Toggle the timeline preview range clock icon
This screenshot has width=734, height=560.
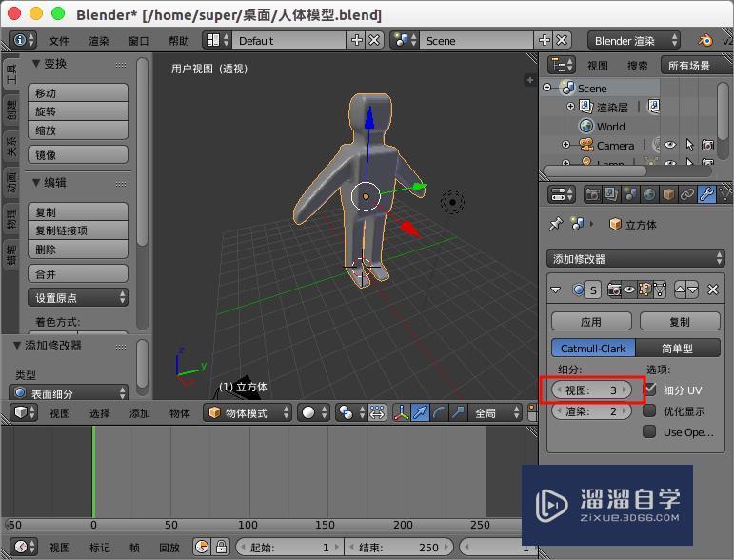202,547
